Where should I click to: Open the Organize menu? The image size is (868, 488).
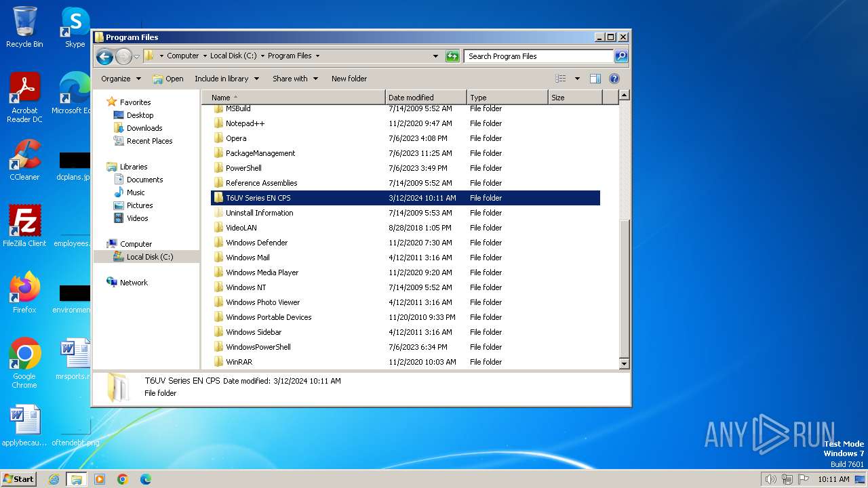(121, 79)
